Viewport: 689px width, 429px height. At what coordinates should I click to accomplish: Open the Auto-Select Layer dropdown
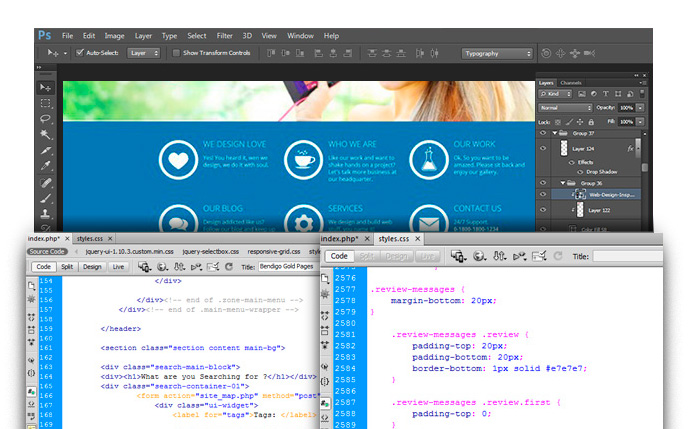144,53
